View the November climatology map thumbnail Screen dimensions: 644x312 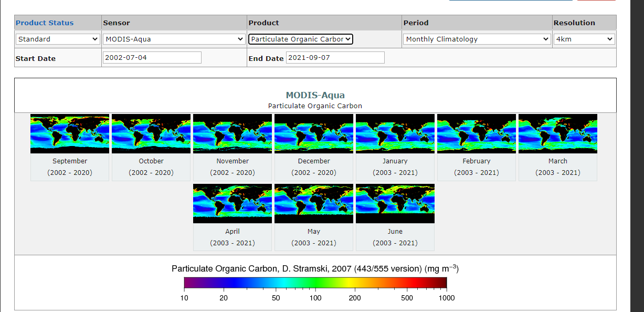(x=233, y=133)
